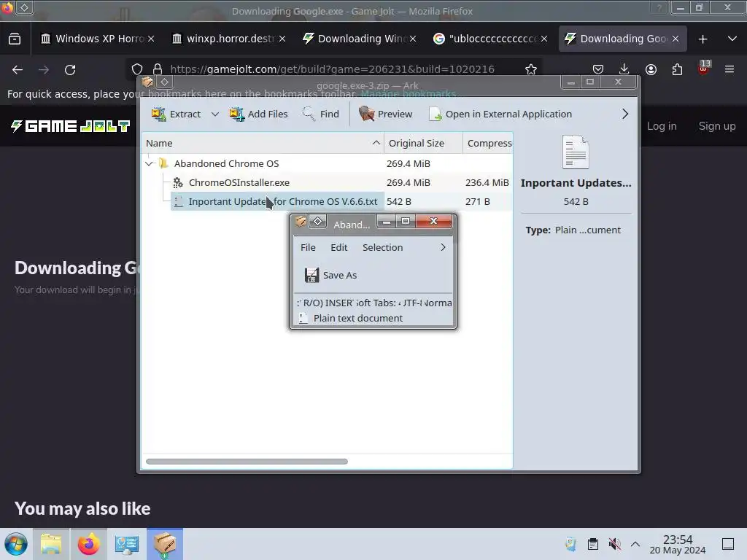The height and width of the screenshot is (560, 747).
Task: Open the Edit menu in preview window
Action: click(x=338, y=248)
